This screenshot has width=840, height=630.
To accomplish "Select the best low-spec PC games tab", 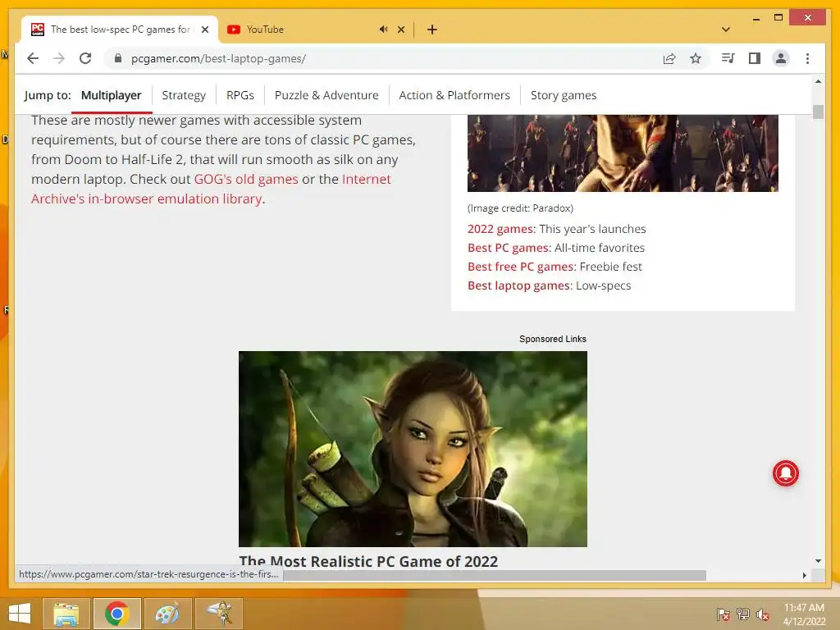I will tap(120, 30).
